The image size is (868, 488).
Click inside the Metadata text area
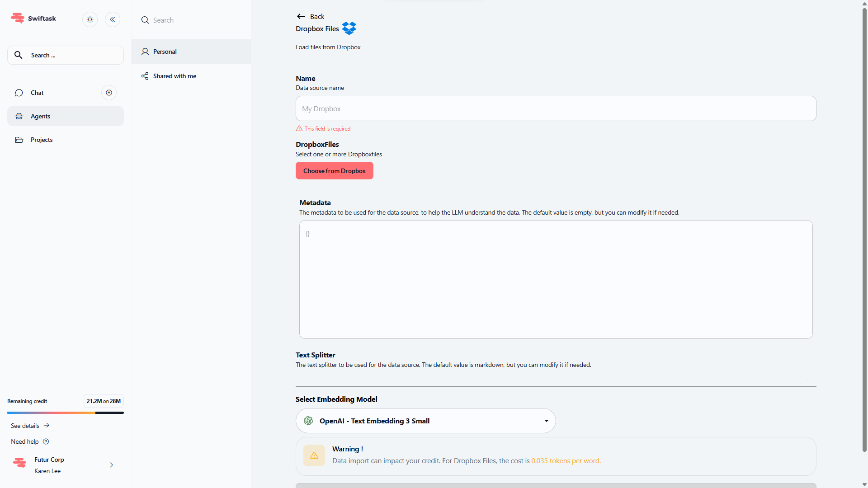[556, 279]
